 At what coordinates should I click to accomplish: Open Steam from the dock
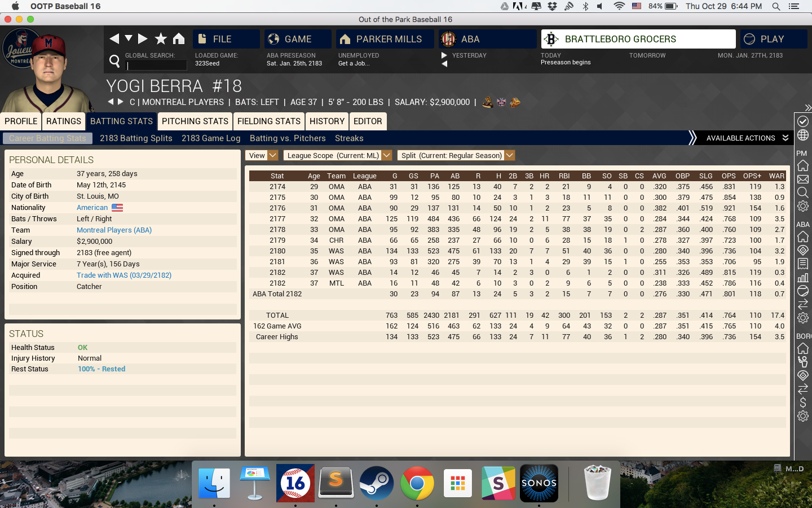click(376, 483)
